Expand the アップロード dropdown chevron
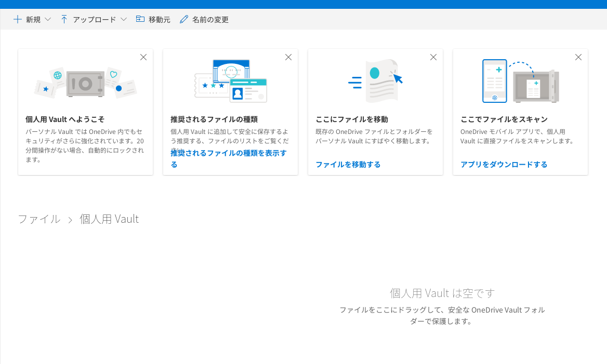607x364 pixels. pyautogui.click(x=124, y=19)
